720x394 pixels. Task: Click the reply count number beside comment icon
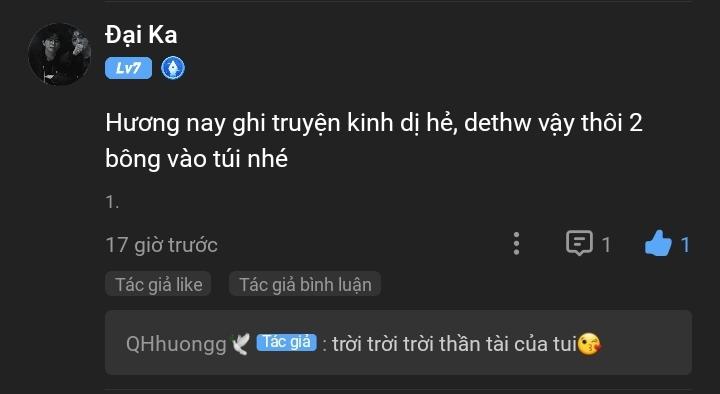point(606,245)
